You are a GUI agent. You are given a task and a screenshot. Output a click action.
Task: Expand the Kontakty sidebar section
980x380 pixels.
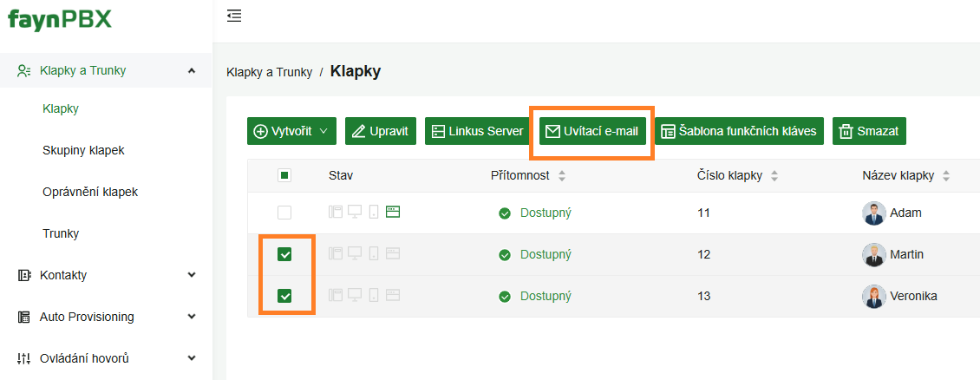[107, 275]
